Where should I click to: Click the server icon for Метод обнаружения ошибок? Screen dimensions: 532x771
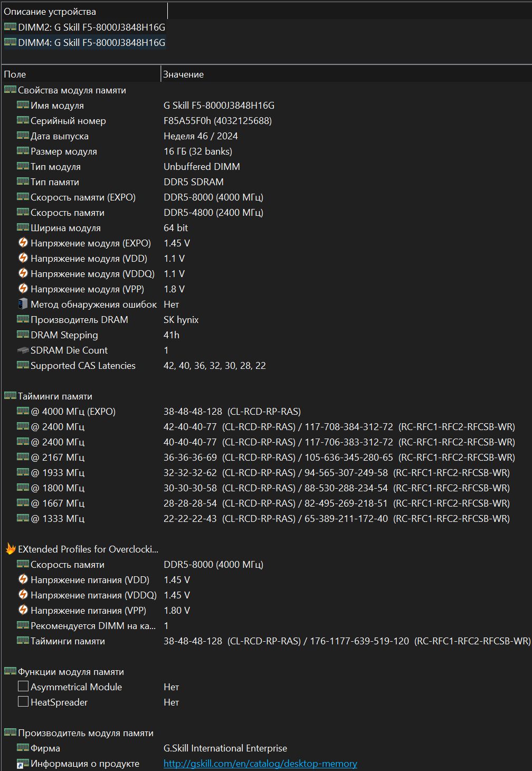pos(23,304)
